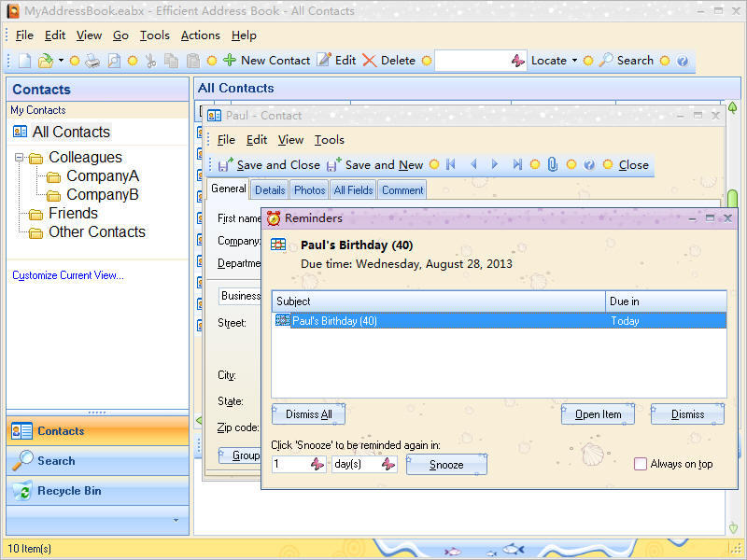747x560 pixels.
Task: Click the Customize Current View link
Action: point(68,275)
